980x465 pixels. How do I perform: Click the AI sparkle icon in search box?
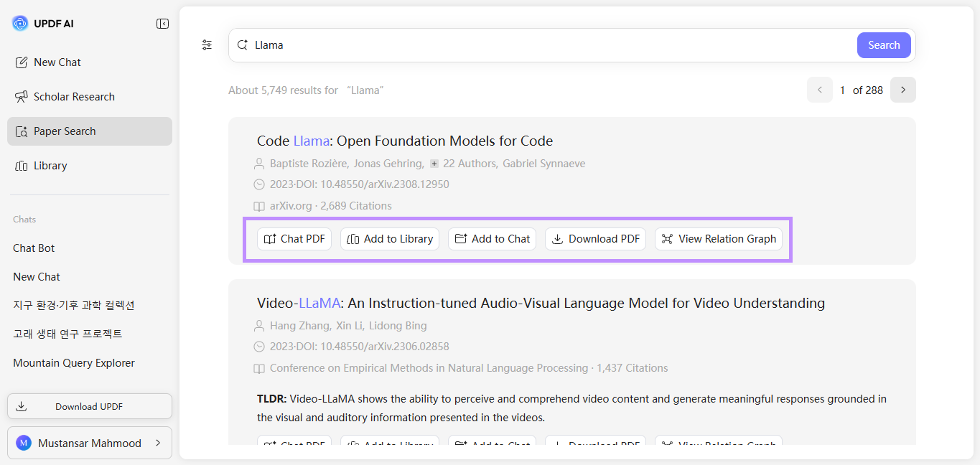[243, 44]
